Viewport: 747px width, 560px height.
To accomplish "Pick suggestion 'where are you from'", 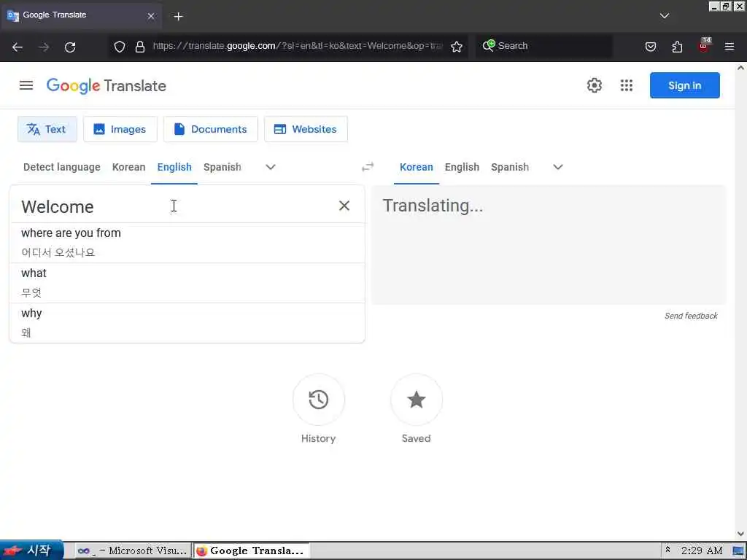I will [187, 243].
